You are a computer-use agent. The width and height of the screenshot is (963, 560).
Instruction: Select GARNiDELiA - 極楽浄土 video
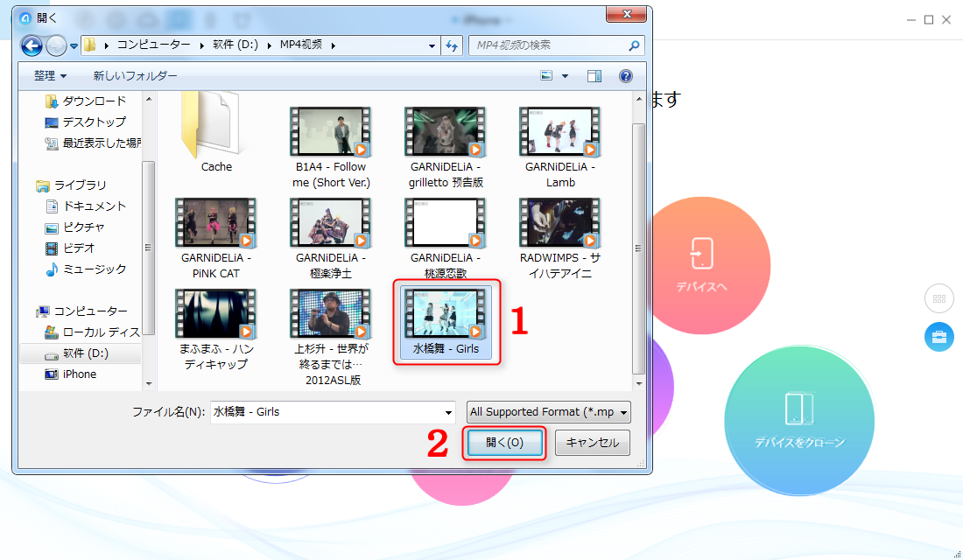pyautogui.click(x=331, y=238)
